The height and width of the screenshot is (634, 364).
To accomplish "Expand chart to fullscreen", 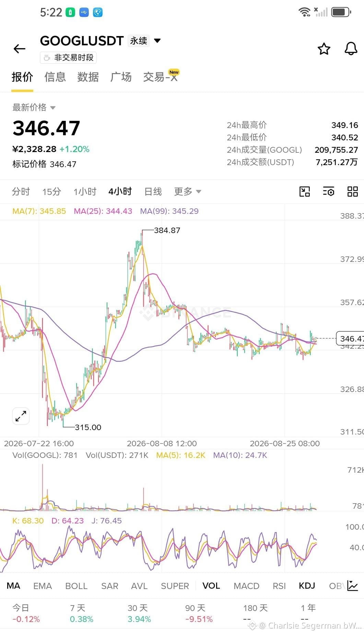I will click(x=21, y=416).
